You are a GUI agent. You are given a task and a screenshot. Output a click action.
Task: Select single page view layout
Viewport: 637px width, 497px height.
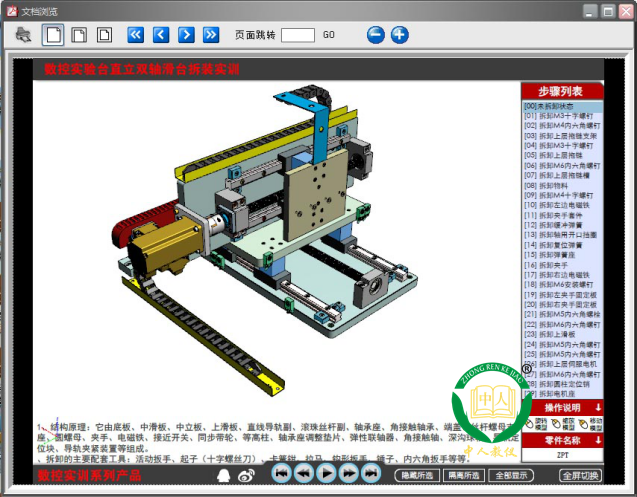click(x=53, y=35)
